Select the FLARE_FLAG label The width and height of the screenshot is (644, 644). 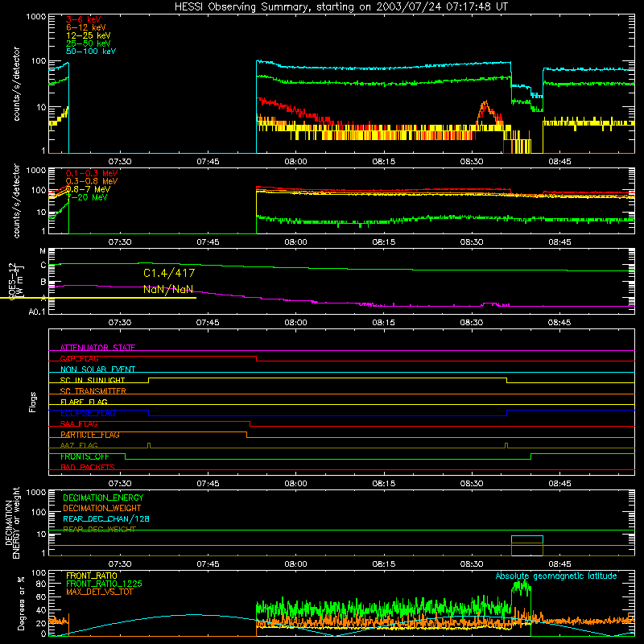point(84,402)
